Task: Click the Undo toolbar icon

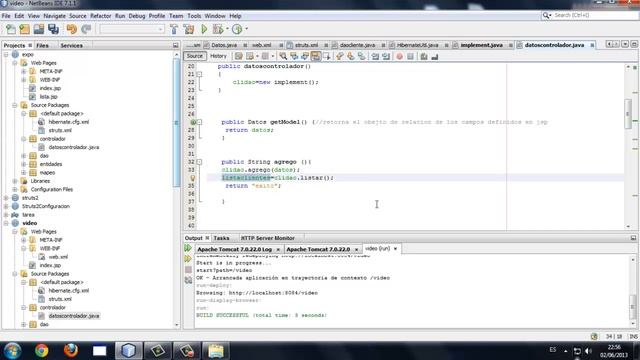Action: click(71, 29)
